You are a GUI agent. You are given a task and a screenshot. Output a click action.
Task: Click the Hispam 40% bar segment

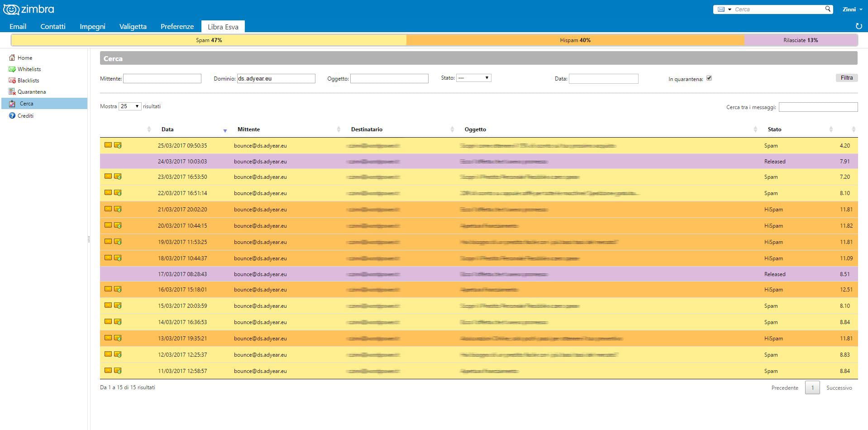[575, 40]
